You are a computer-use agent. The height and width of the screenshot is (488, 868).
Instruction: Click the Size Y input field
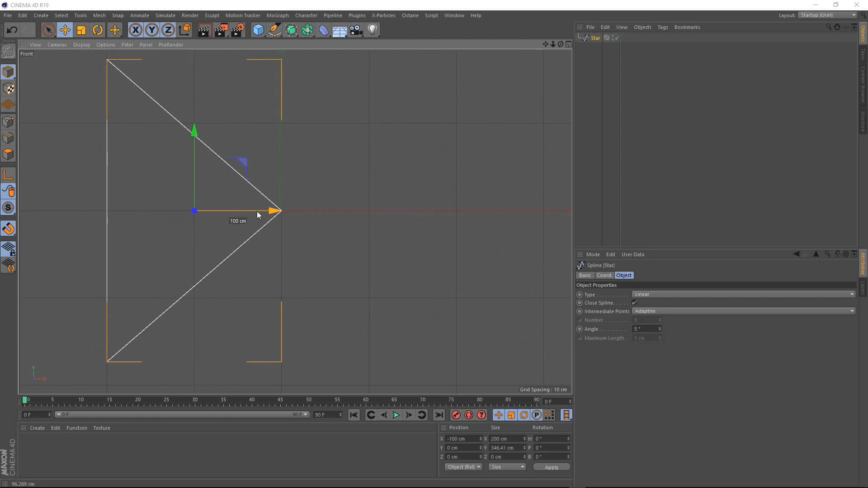click(505, 448)
